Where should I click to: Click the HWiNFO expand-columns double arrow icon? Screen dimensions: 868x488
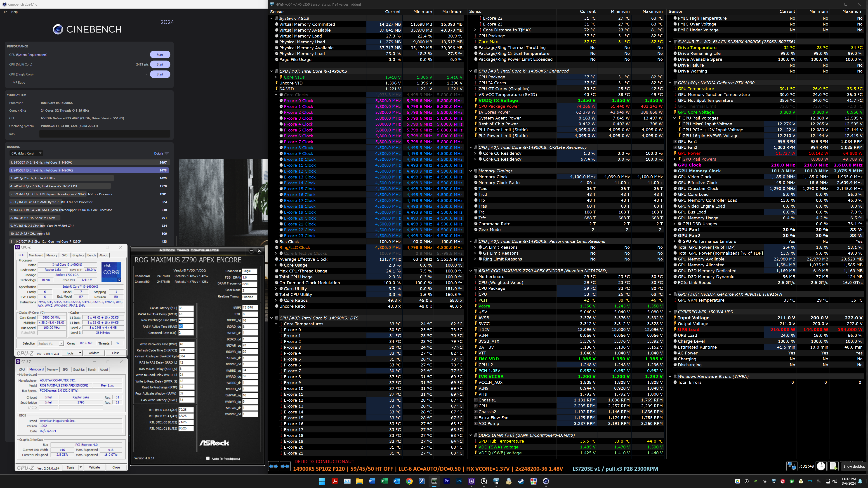tap(273, 467)
